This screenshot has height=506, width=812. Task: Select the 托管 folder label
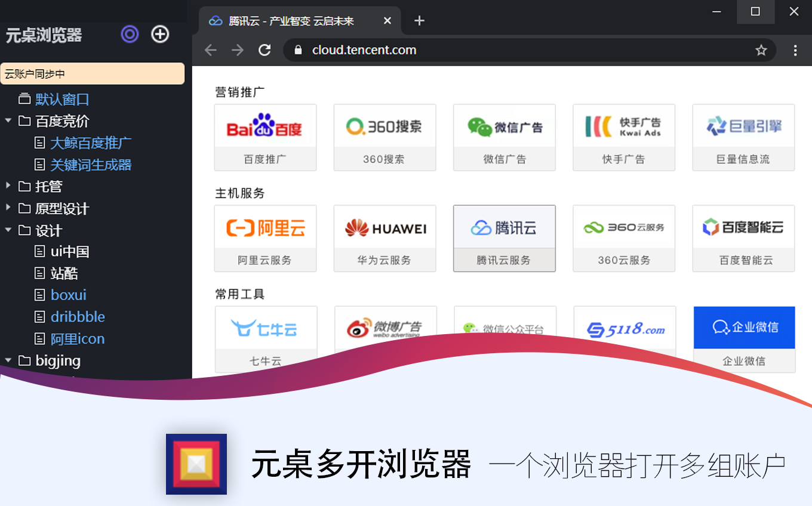pyautogui.click(x=48, y=186)
